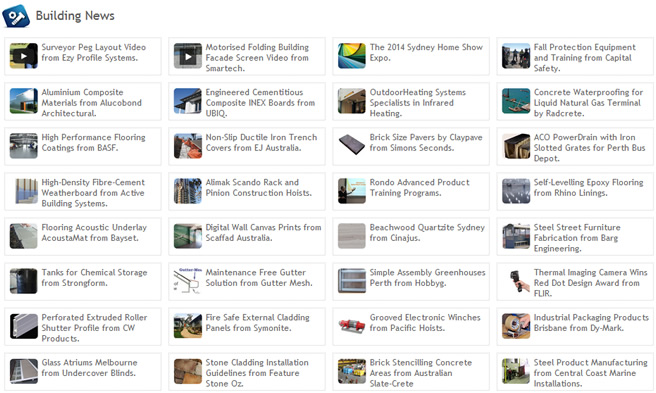Click the Steel Product Manufacturing thumbnail

516,371
